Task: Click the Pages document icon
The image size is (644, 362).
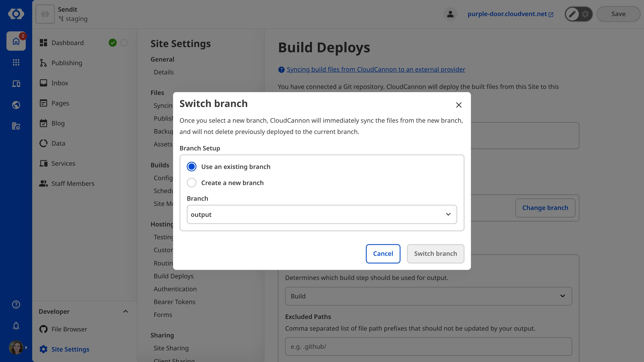Action: coord(43,103)
